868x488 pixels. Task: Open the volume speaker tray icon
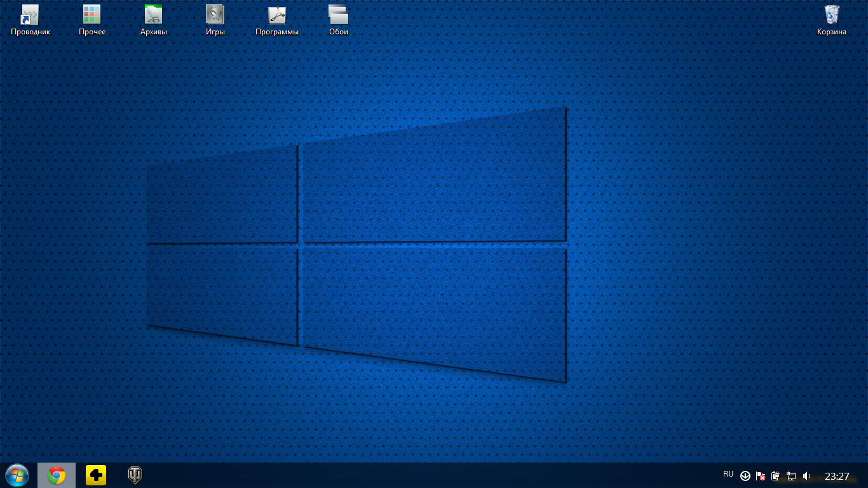click(x=807, y=476)
